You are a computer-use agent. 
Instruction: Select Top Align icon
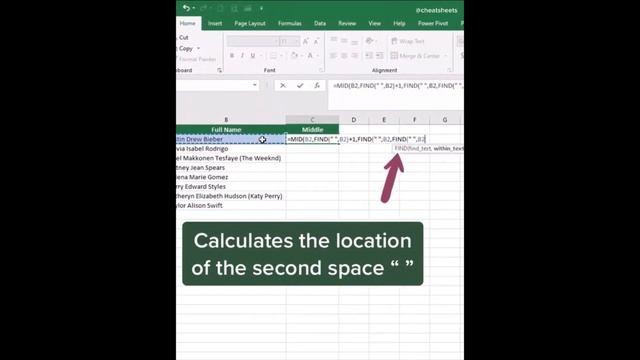(x=334, y=41)
